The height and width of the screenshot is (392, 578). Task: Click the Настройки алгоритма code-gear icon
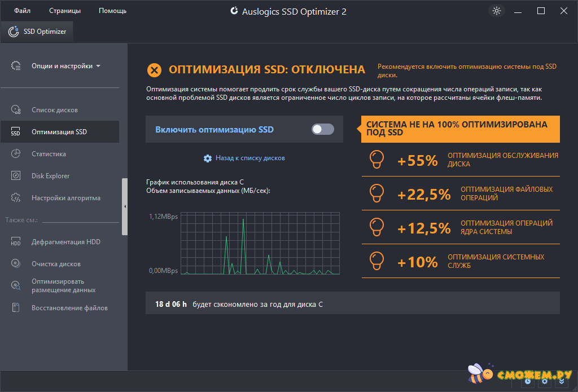[16, 198]
